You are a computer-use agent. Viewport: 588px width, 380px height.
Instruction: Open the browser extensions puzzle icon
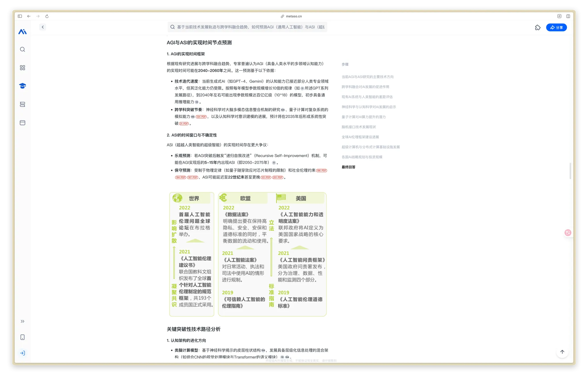point(538,27)
